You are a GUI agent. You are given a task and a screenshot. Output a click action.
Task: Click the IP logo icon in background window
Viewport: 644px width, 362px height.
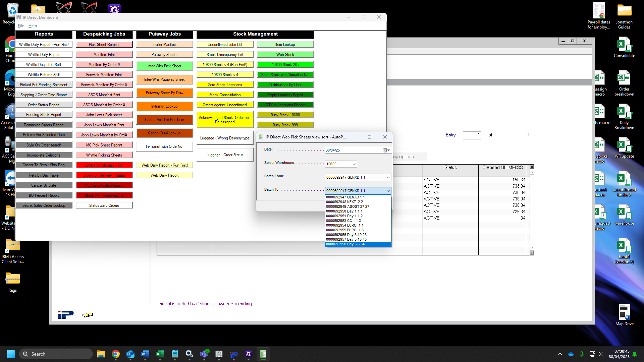pyautogui.click(x=65, y=315)
